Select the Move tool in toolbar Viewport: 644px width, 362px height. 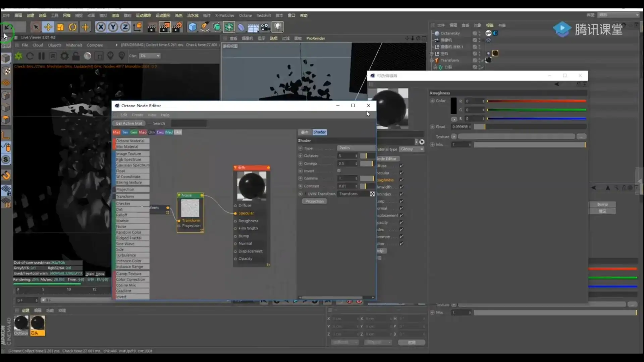48,27
